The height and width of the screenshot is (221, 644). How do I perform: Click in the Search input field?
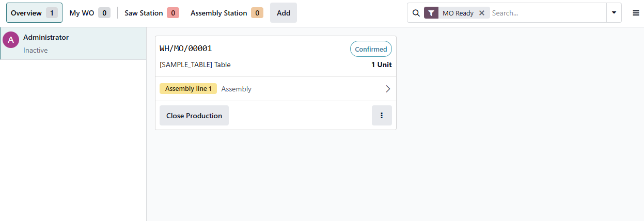click(x=547, y=13)
